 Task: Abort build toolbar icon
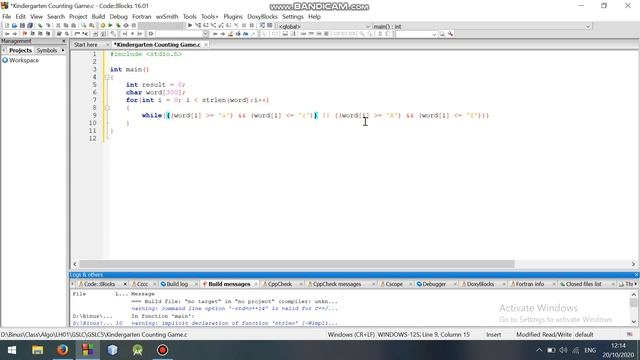(x=133, y=26)
